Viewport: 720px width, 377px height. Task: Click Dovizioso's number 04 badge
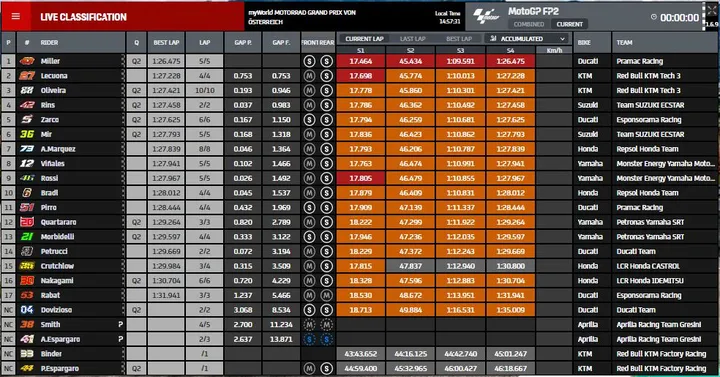click(27, 310)
